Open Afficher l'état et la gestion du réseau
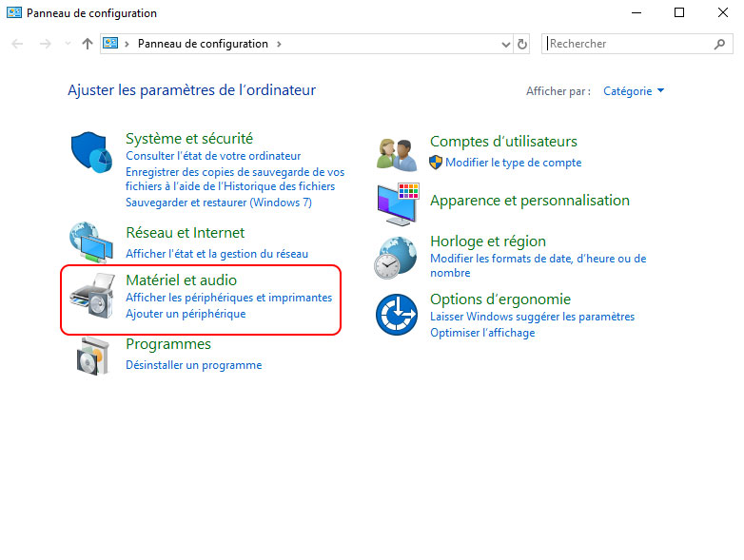The width and height of the screenshot is (744, 560). (x=217, y=254)
